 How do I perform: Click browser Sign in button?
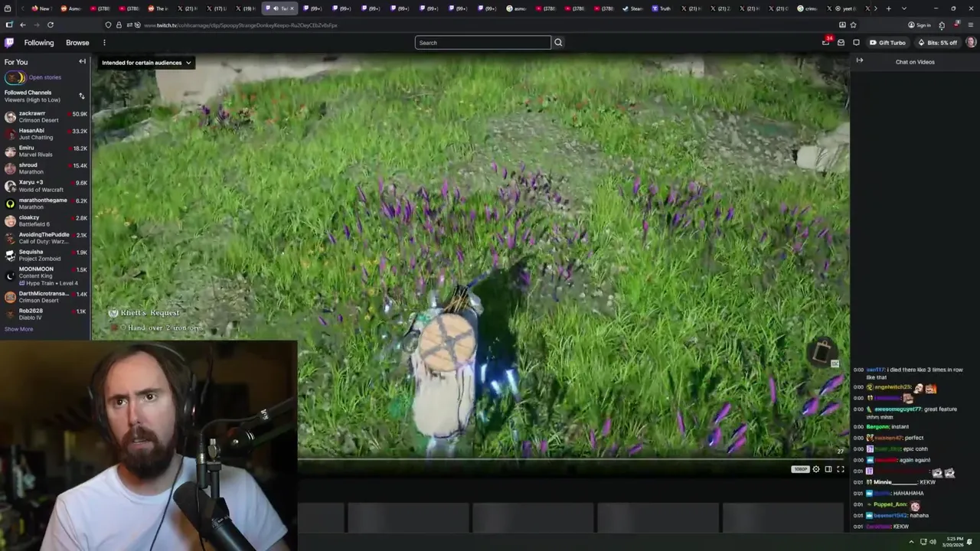[920, 25]
